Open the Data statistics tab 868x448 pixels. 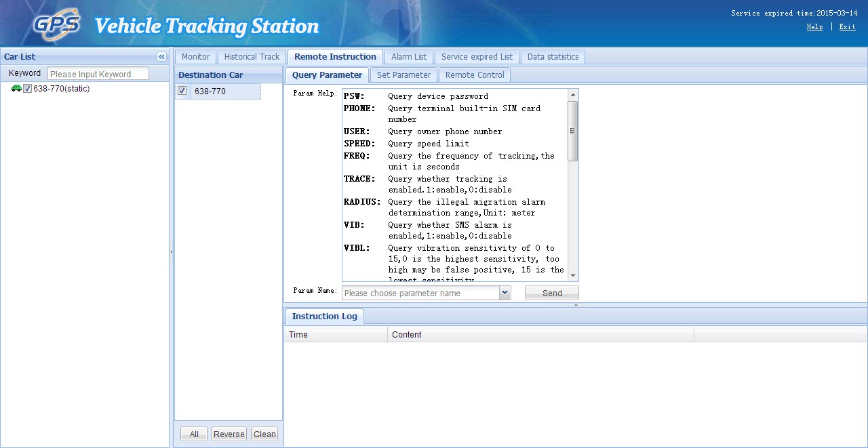click(x=553, y=57)
